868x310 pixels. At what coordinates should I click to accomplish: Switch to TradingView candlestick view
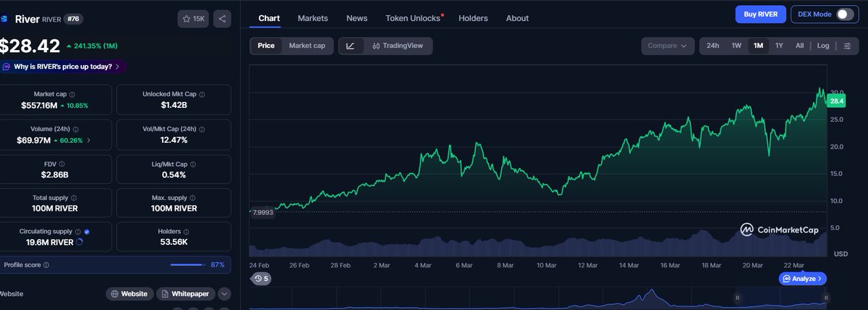tap(396, 46)
